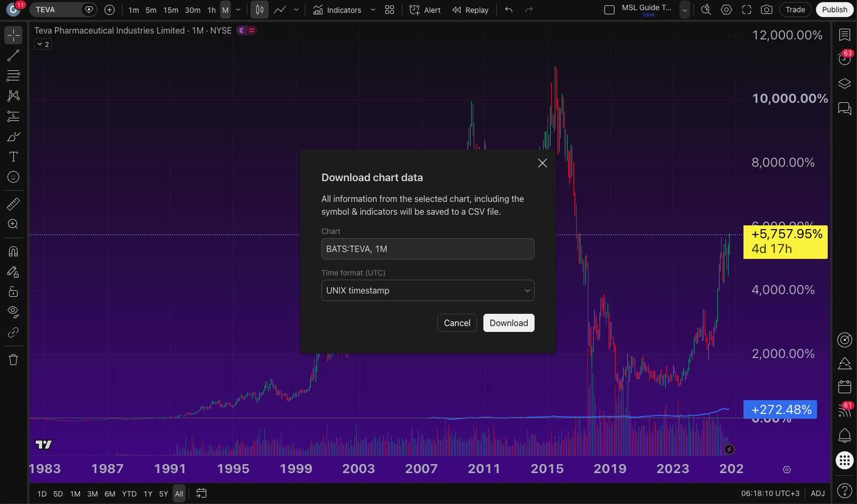The height and width of the screenshot is (504, 857).
Task: Switch to the 1h interval
Action: [x=211, y=10]
